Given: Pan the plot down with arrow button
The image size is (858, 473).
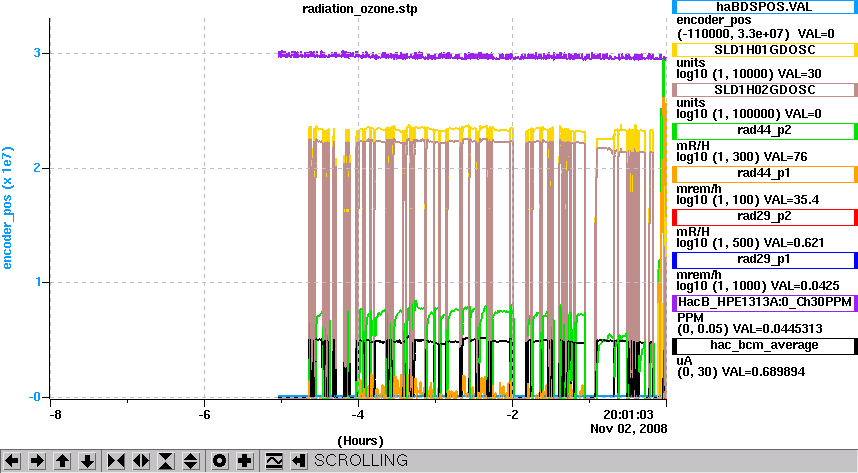Looking at the screenshot, I should tap(88, 461).
